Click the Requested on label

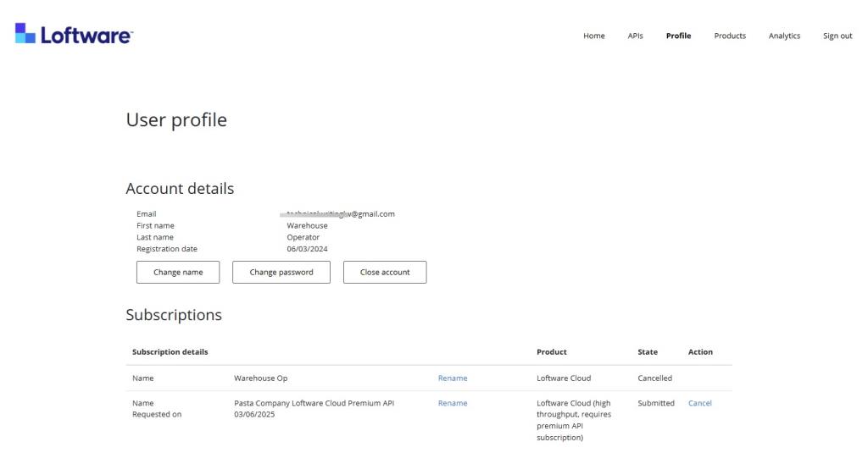[x=157, y=414]
